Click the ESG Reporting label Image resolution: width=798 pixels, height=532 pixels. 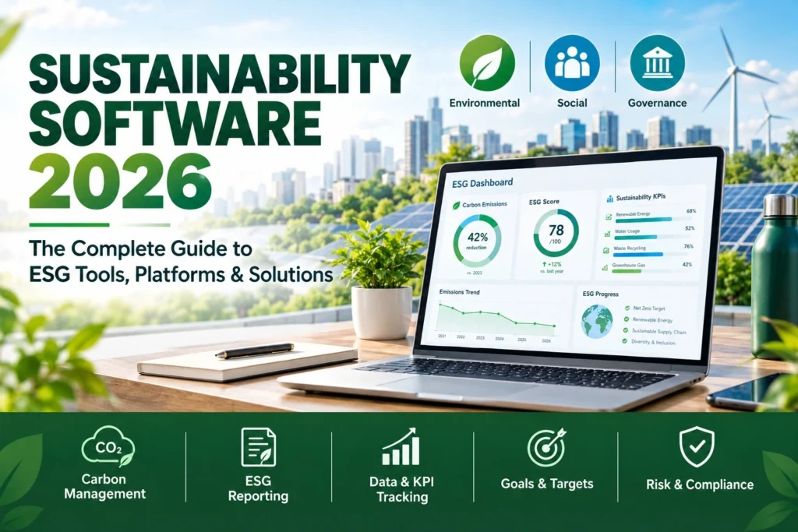pos(258,488)
